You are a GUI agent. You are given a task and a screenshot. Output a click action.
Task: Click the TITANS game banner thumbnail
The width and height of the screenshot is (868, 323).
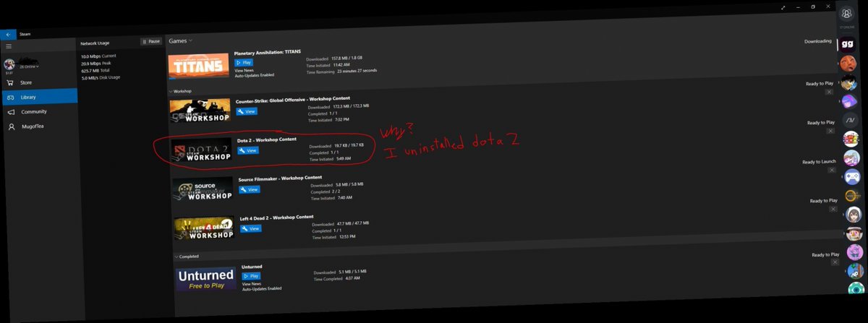point(199,66)
